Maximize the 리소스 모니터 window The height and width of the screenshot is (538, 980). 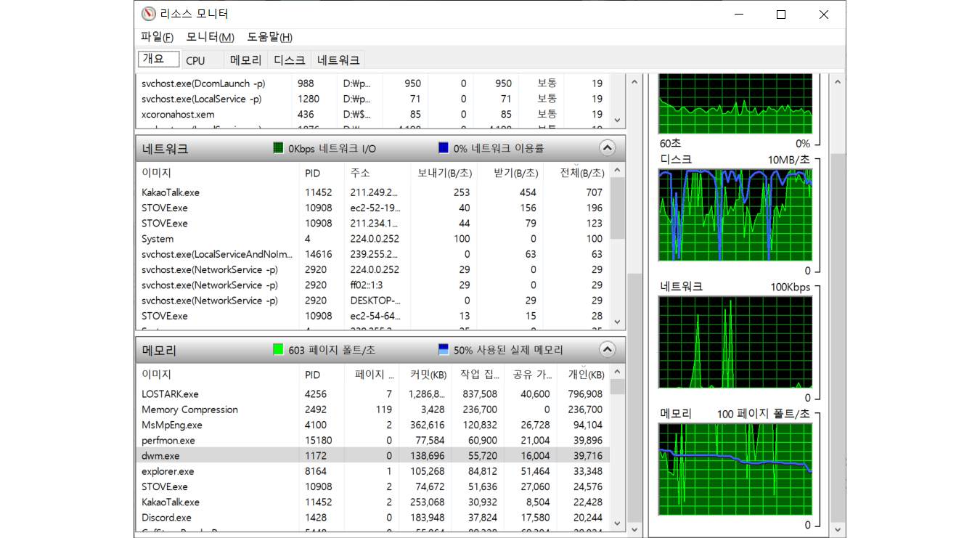[x=781, y=15]
